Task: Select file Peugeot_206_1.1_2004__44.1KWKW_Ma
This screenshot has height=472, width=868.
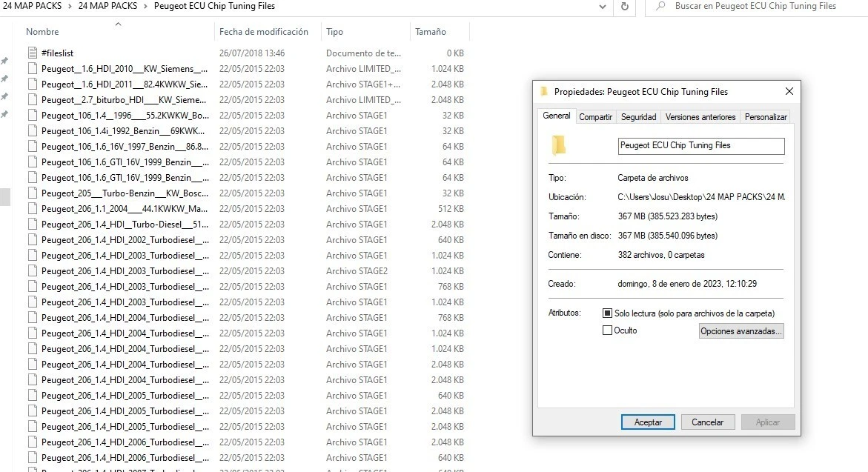Action: [125, 209]
